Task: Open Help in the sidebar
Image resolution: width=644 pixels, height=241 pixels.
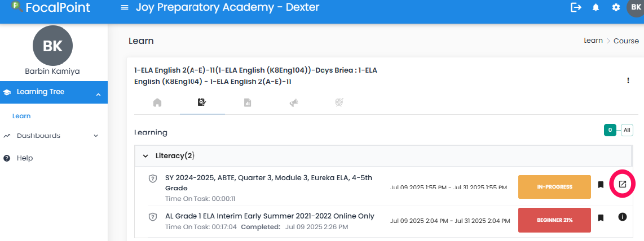Action: tap(25, 158)
